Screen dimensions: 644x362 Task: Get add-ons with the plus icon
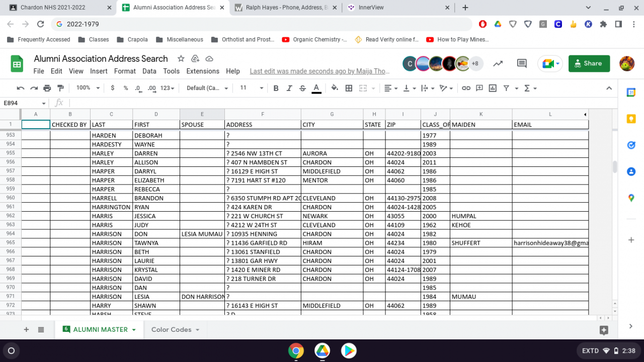(x=631, y=240)
